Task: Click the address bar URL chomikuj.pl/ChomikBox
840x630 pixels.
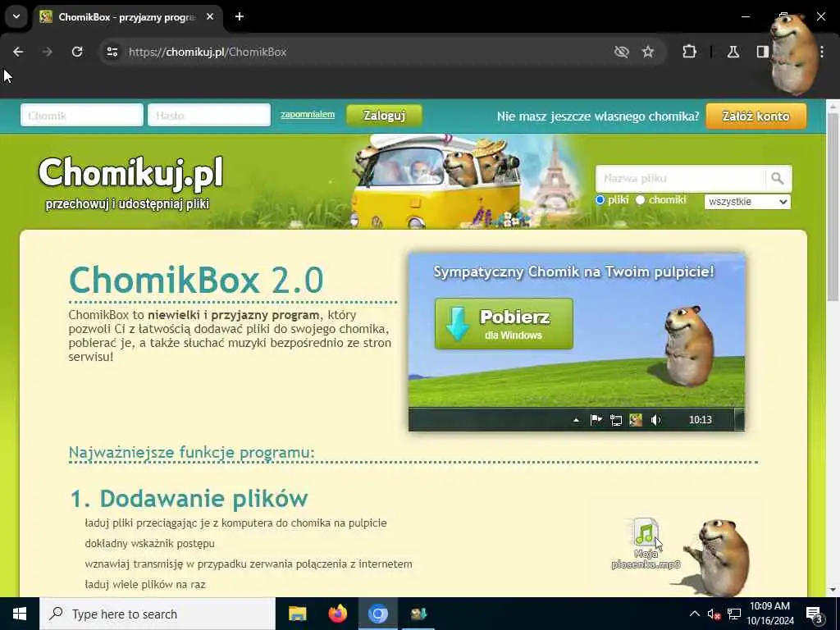Action: (208, 52)
